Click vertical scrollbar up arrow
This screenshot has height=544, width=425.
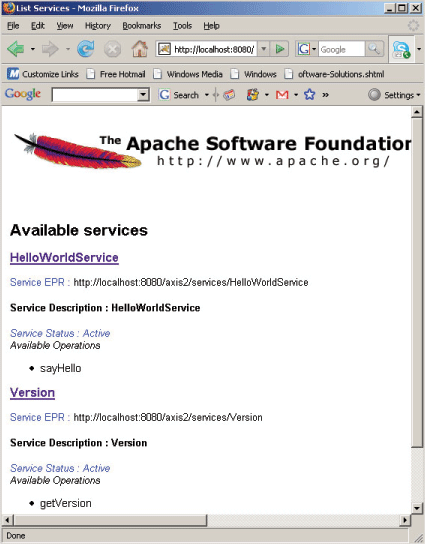click(417, 112)
